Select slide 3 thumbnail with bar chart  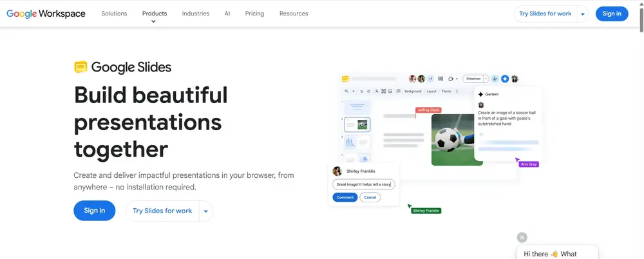point(357,142)
